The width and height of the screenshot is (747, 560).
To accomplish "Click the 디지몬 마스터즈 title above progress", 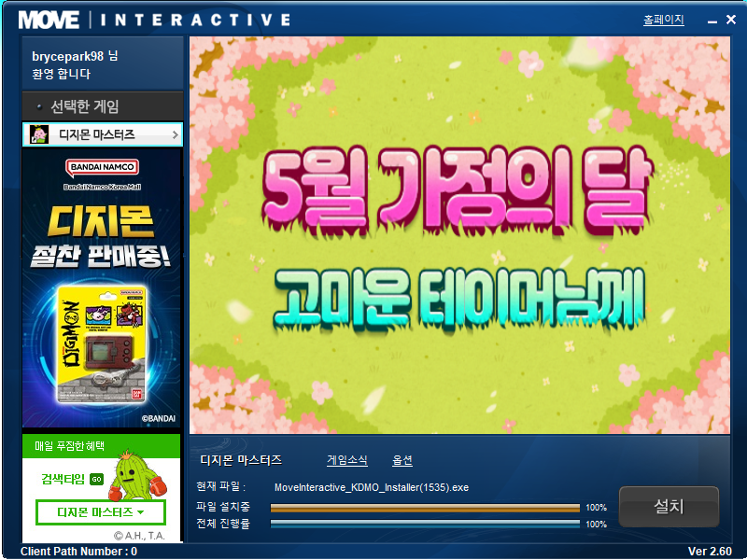I will (x=241, y=460).
